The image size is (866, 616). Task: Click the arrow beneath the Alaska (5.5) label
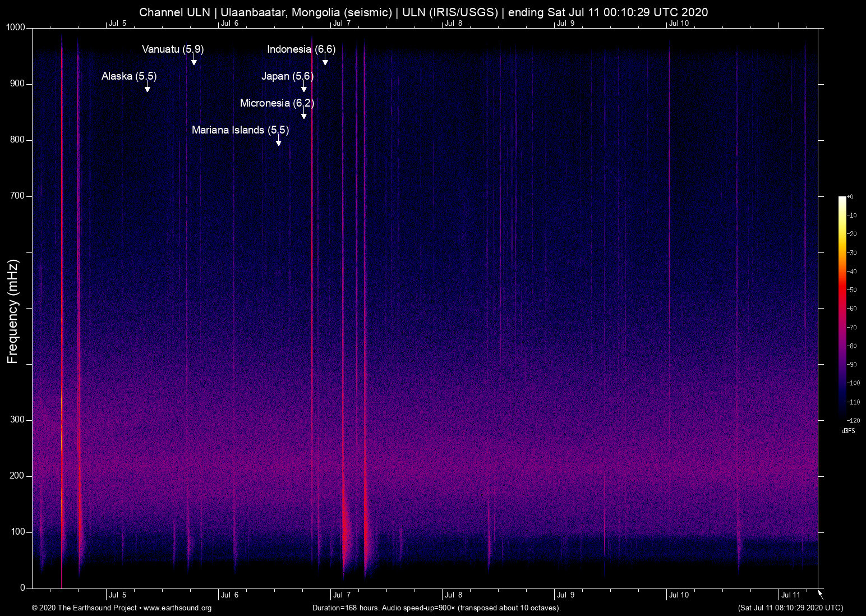coord(148,86)
